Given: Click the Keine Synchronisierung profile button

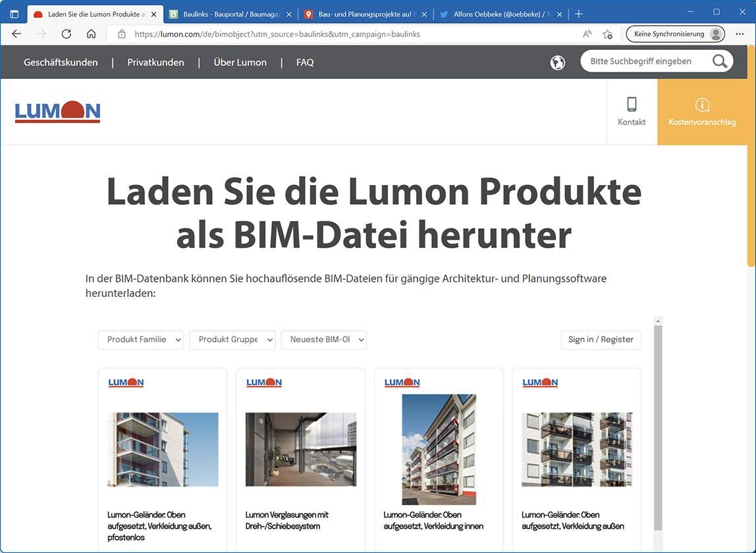Looking at the screenshot, I should coord(675,34).
